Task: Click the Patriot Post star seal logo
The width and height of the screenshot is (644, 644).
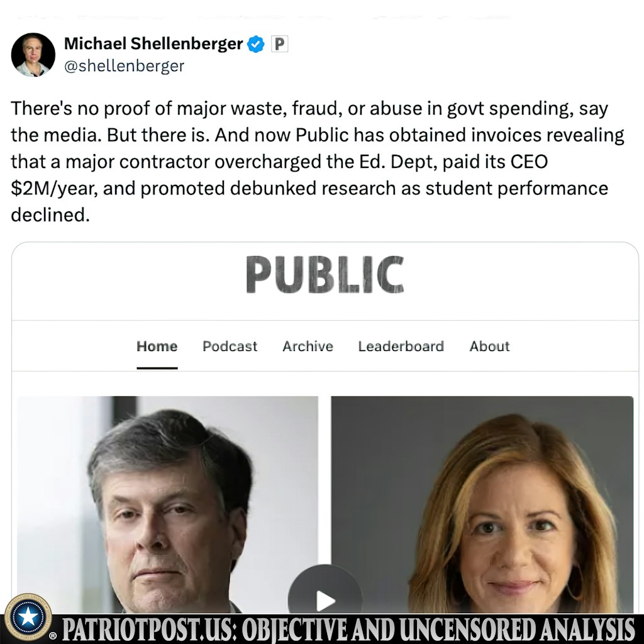Action: pyautogui.click(x=28, y=617)
